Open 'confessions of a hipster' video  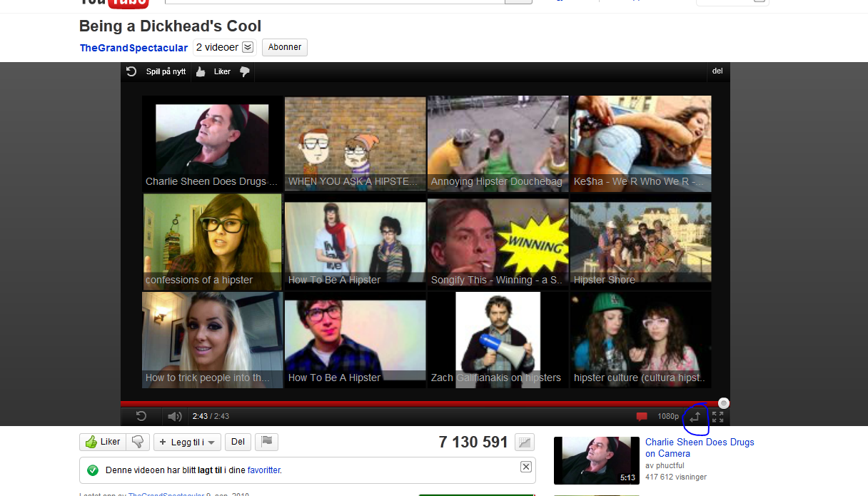click(x=212, y=241)
